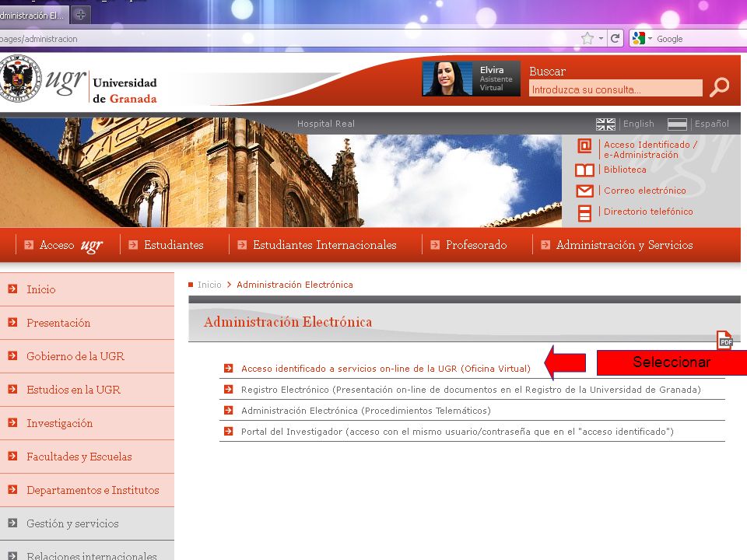The width and height of the screenshot is (747, 560).
Task: Click the Directorio telefónico icon
Action: [x=584, y=213]
